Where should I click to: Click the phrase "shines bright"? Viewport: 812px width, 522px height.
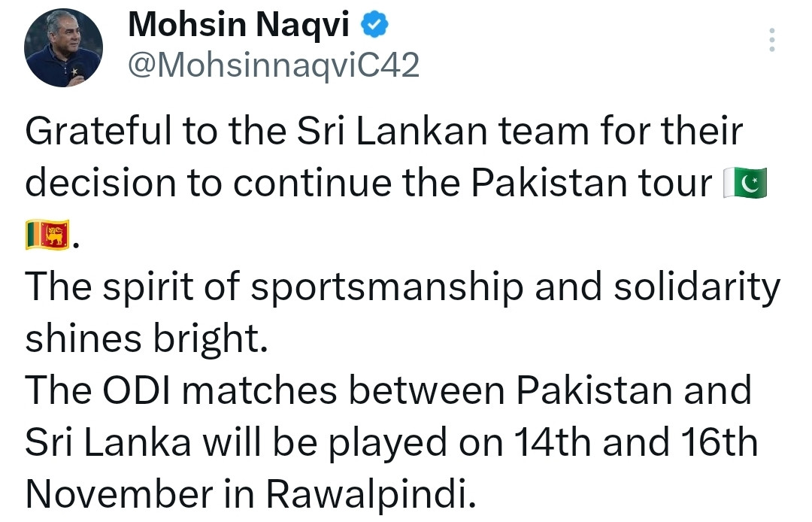[147, 341]
